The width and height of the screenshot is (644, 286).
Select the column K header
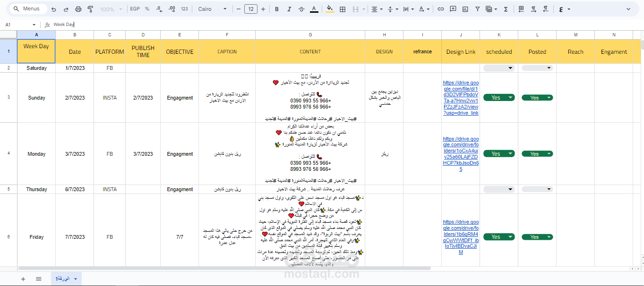[x=499, y=35]
